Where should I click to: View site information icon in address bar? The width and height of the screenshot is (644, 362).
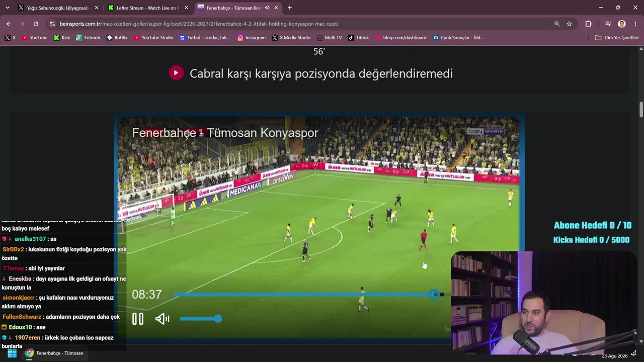tap(52, 24)
